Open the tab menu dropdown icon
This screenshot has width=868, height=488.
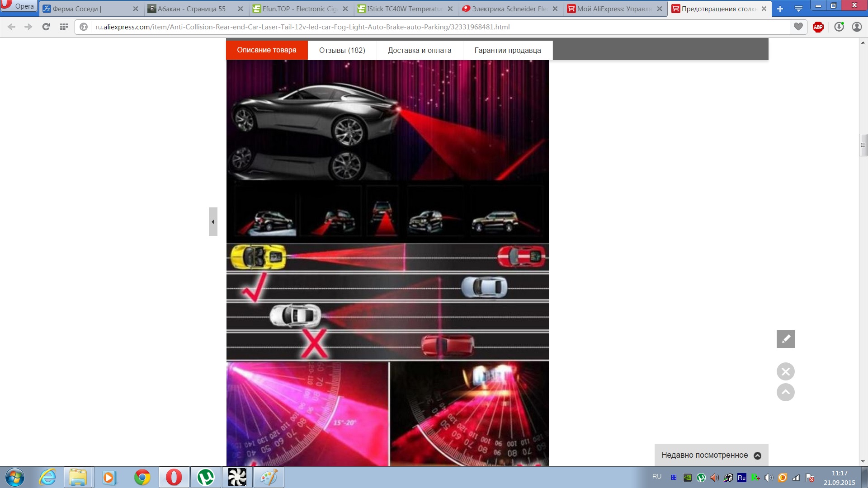click(x=799, y=9)
